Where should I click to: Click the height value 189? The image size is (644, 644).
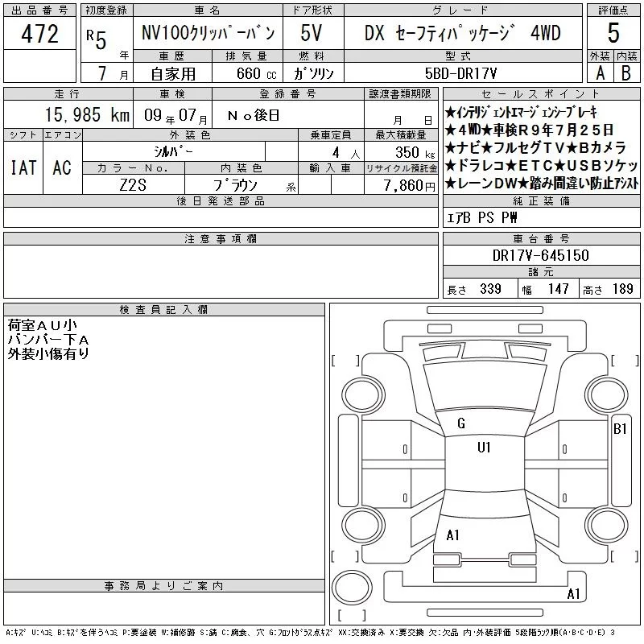[622, 289]
